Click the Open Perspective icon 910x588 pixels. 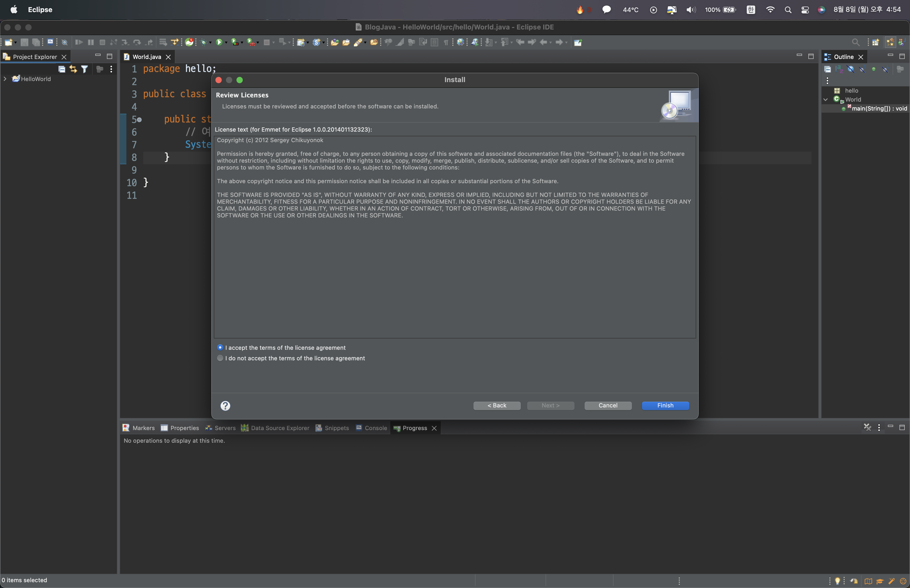click(x=875, y=42)
